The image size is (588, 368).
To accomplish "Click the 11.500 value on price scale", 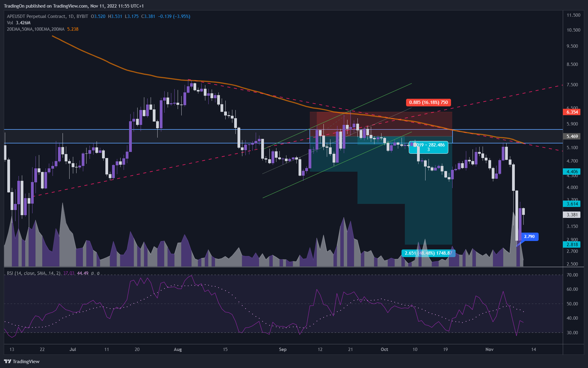I will (x=573, y=15).
